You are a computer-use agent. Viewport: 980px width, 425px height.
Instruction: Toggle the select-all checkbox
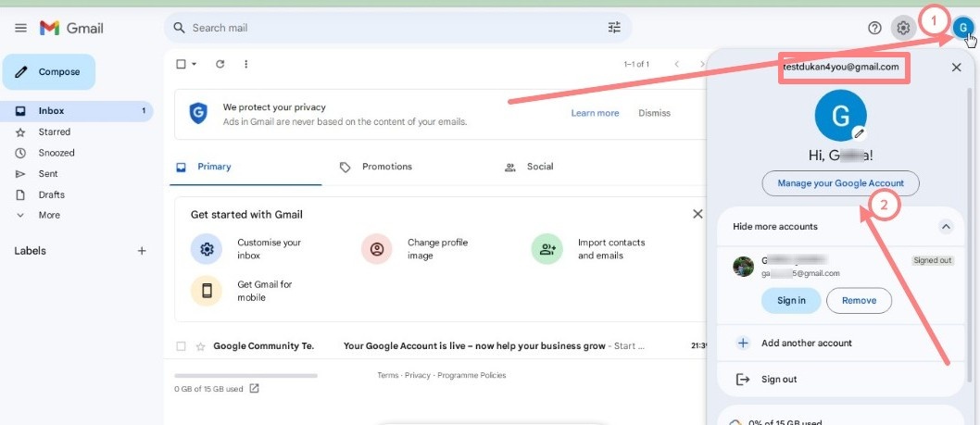click(x=181, y=64)
